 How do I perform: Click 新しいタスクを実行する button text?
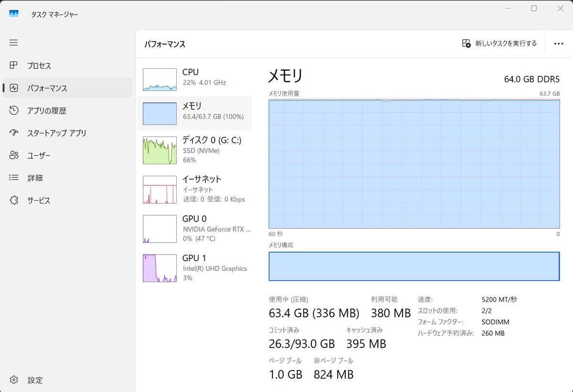(506, 43)
